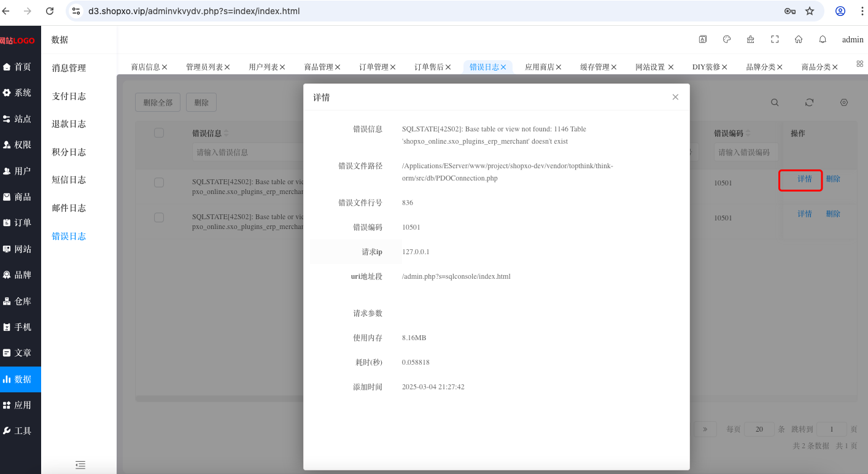Image resolution: width=868 pixels, height=474 pixels.
Task: Open the tab grid menu icon
Action: point(859,63)
